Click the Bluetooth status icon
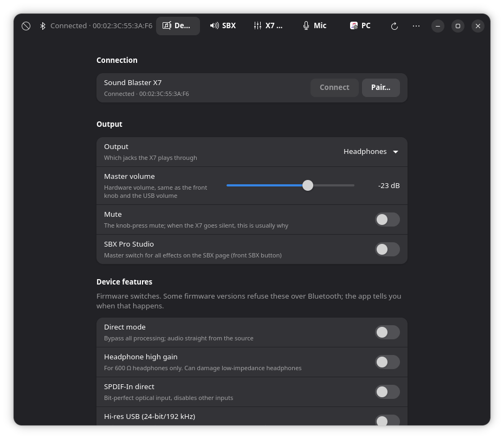Image resolution: width=504 pixels, height=439 pixels. [42, 26]
